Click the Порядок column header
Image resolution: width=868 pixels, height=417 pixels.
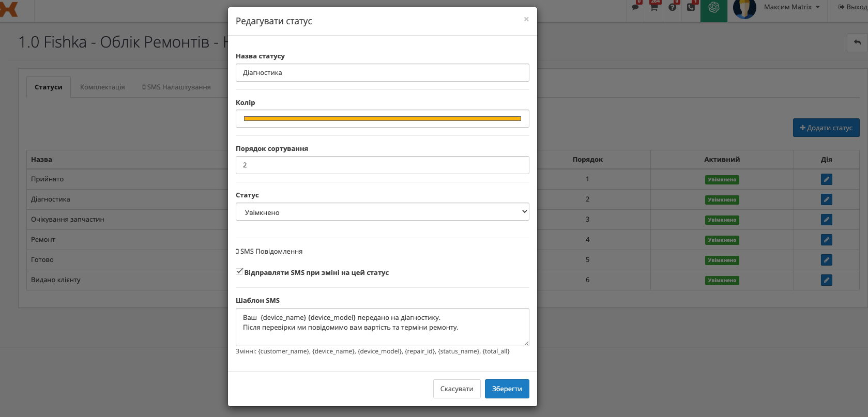[588, 159]
